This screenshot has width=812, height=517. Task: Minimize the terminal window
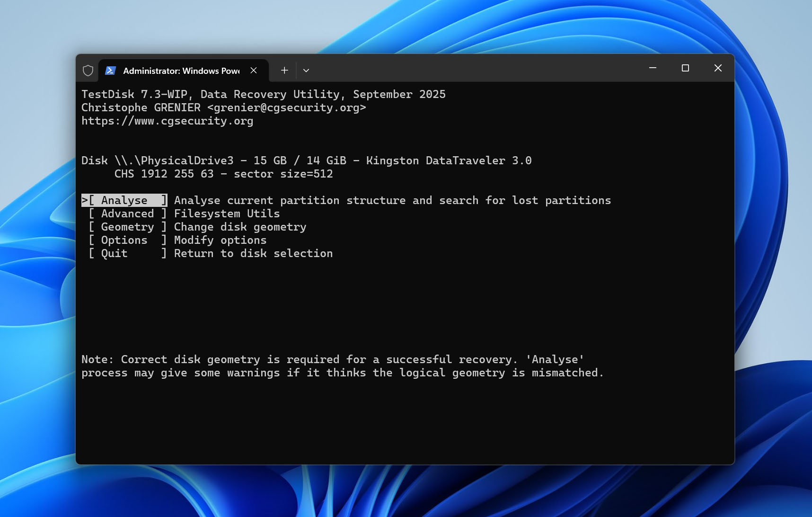click(653, 68)
